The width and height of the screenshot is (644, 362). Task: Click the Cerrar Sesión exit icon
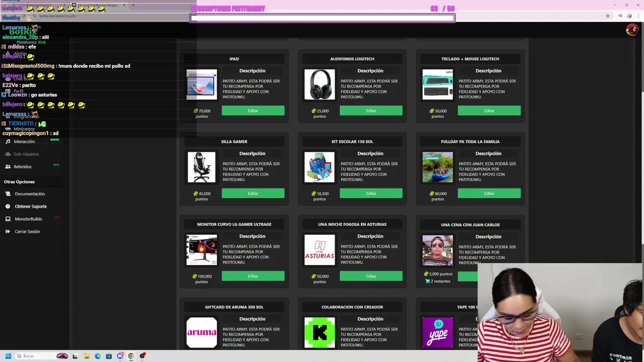pos(8,232)
